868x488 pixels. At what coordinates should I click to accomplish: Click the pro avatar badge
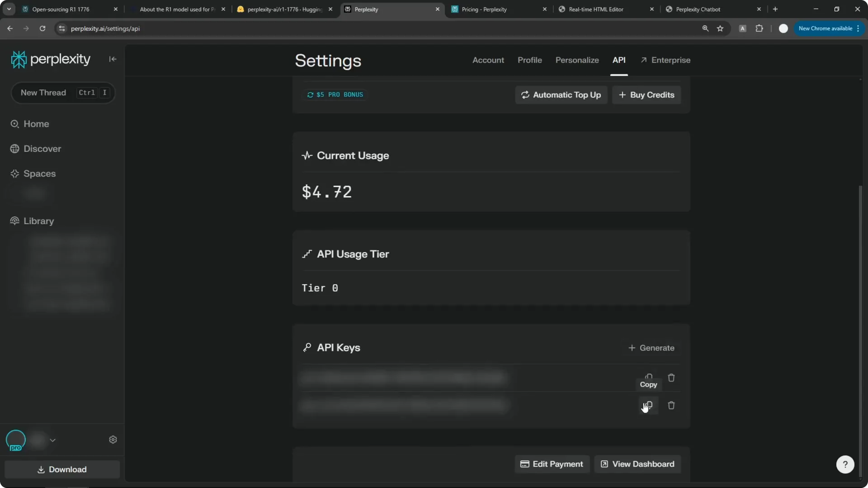click(x=16, y=440)
